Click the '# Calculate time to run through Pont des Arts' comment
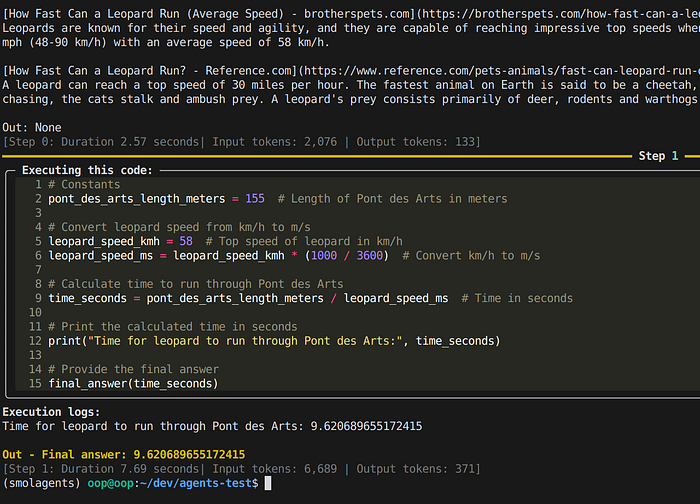Screen dimensions: 700x504 196,284
